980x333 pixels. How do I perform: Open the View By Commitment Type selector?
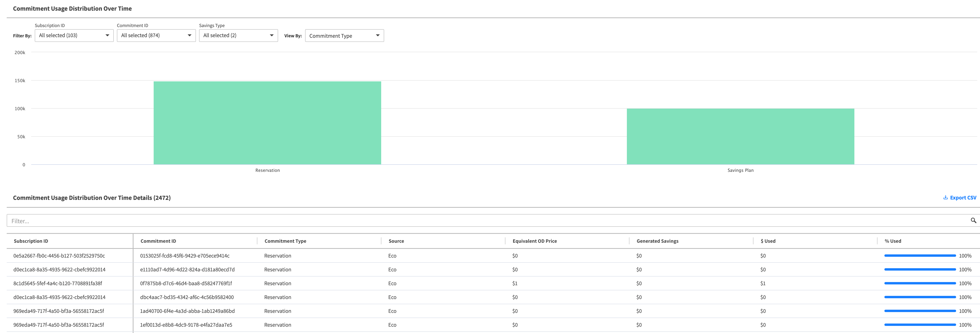coord(344,36)
